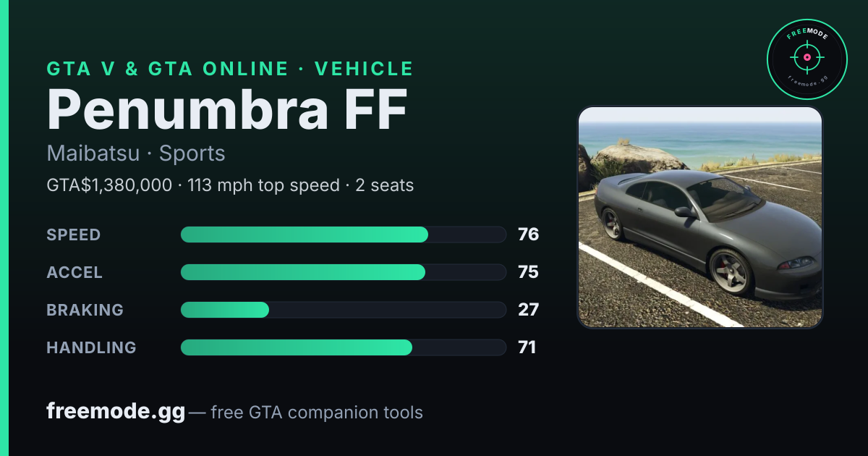This screenshot has width=868, height=456.
Task: Select the Penumbra FF title
Action: pos(227,110)
